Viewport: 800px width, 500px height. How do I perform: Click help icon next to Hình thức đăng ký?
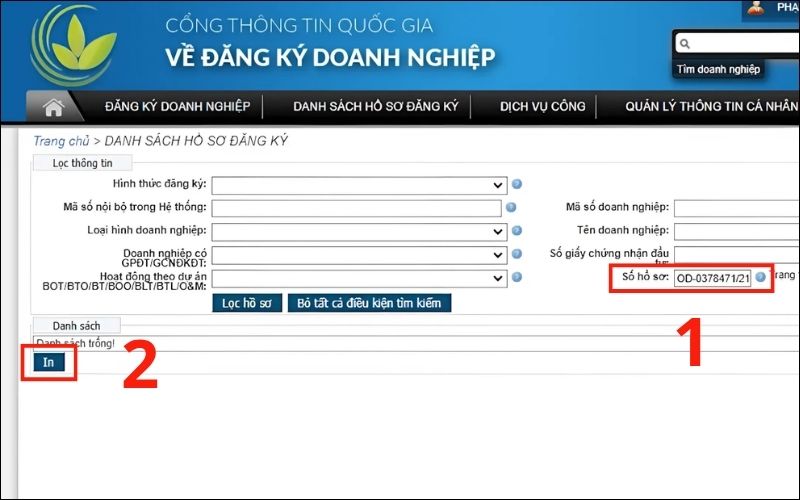pyautogui.click(x=517, y=185)
